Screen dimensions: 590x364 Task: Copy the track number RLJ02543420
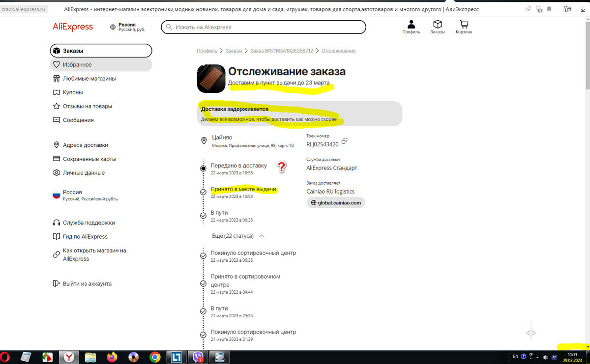pyautogui.click(x=345, y=140)
